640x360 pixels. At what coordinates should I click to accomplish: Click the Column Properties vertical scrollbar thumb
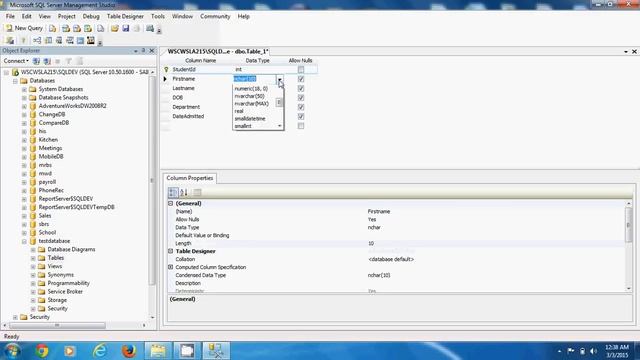coord(629,225)
